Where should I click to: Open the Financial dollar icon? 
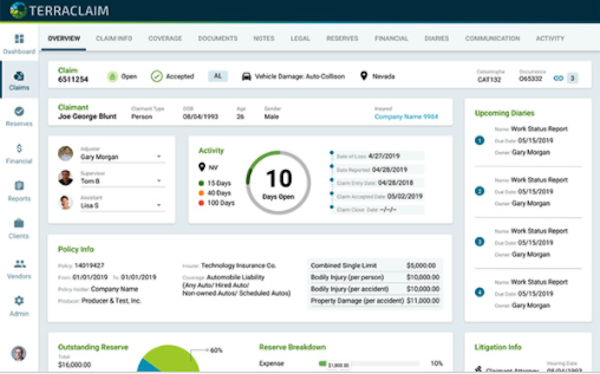pos(19,148)
